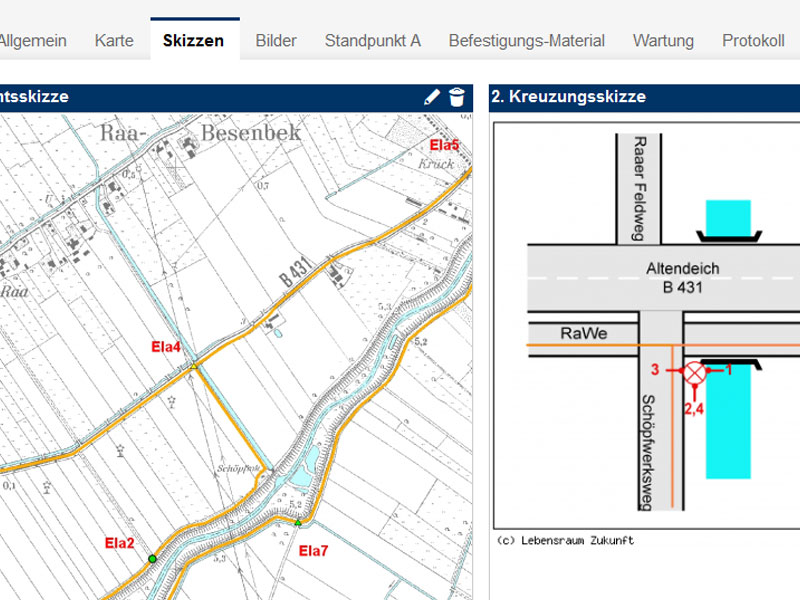Viewport: 800px width, 600px height.
Task: Open the Standpunkt A tab
Action: pos(373,40)
